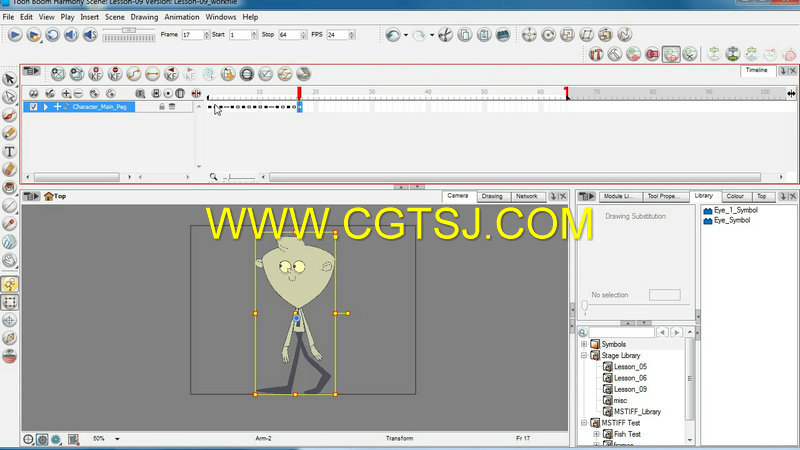Image resolution: width=800 pixels, height=450 pixels.
Task: Select the Rotate animation tool
Action: click(x=548, y=35)
